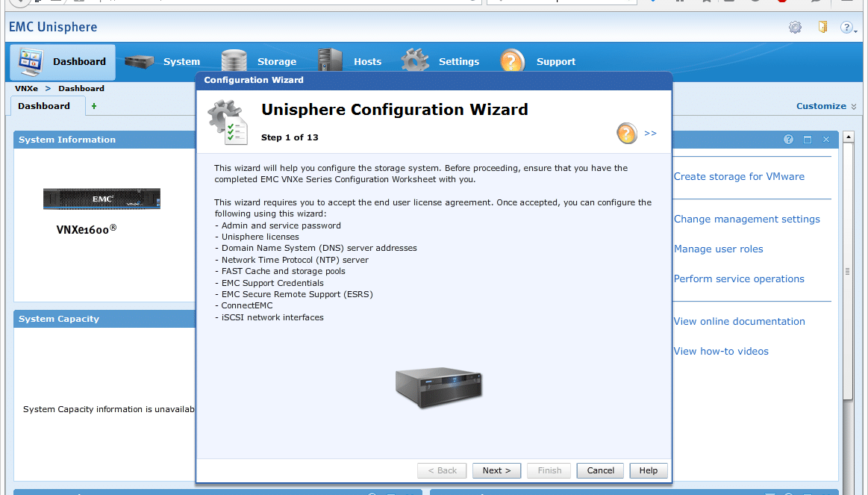The height and width of the screenshot is (495, 868).
Task: Maximize the panel with the square icon
Action: coord(808,140)
